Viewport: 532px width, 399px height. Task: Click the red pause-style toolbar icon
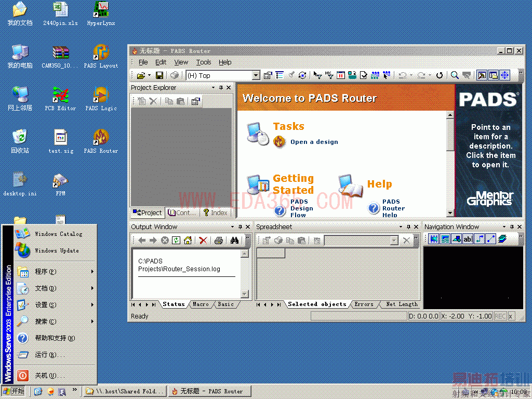tap(341, 75)
